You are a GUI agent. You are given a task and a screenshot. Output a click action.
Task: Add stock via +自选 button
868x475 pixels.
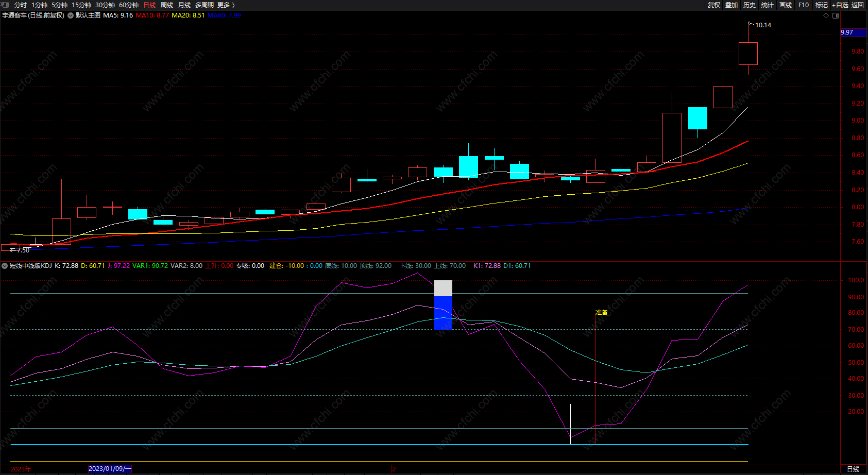840,5
